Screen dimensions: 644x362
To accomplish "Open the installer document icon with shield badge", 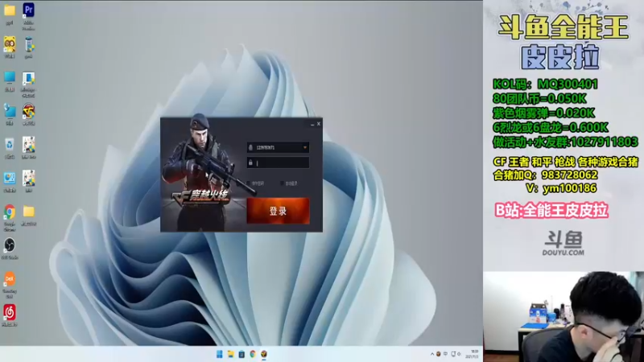I will (x=28, y=78).
